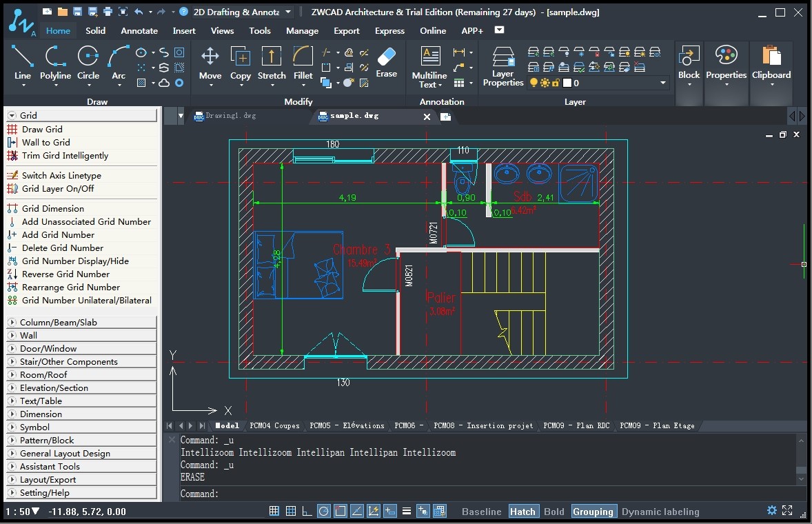
Task: Add a new drawing tab
Action: (445, 117)
